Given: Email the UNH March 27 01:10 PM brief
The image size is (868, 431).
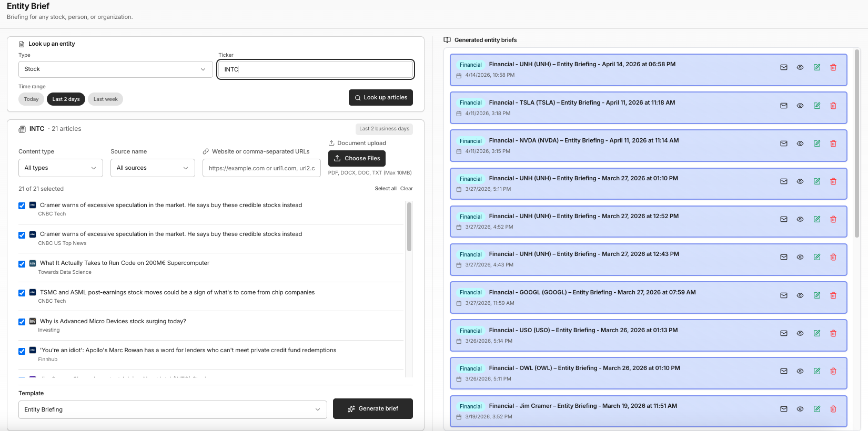Looking at the screenshot, I should click(784, 181).
